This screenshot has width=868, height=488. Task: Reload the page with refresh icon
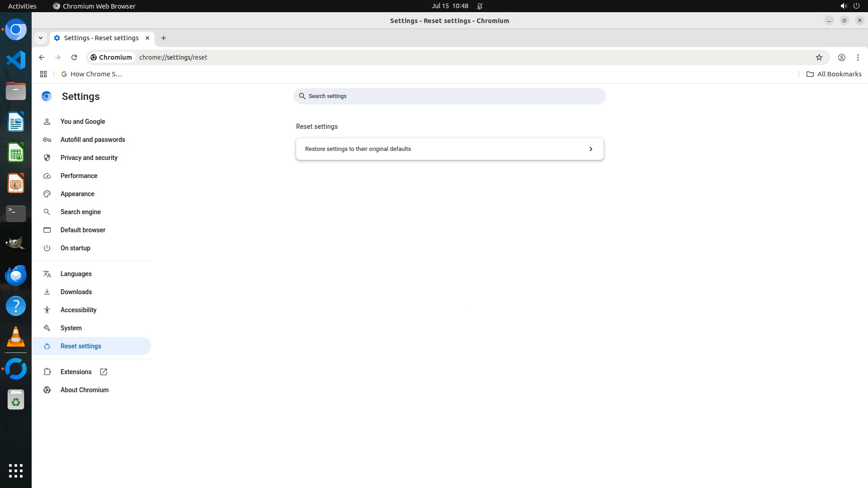point(74,57)
